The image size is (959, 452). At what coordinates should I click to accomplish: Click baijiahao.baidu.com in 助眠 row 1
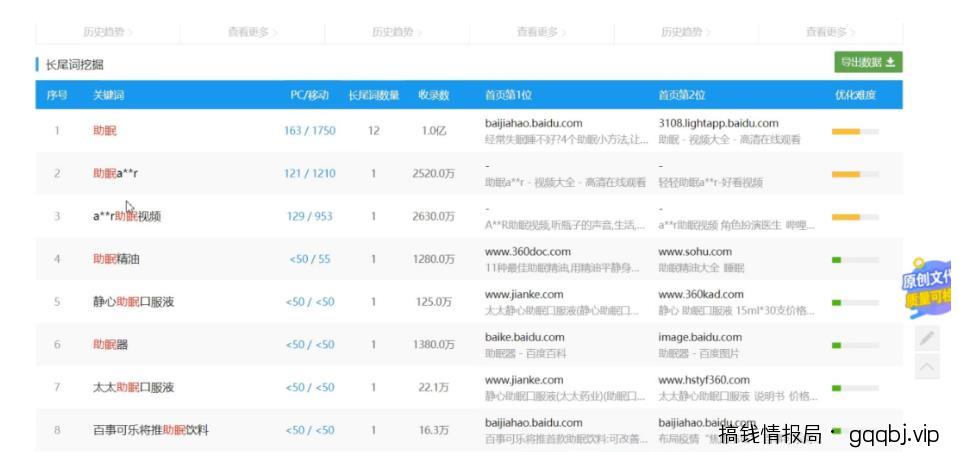(534, 124)
